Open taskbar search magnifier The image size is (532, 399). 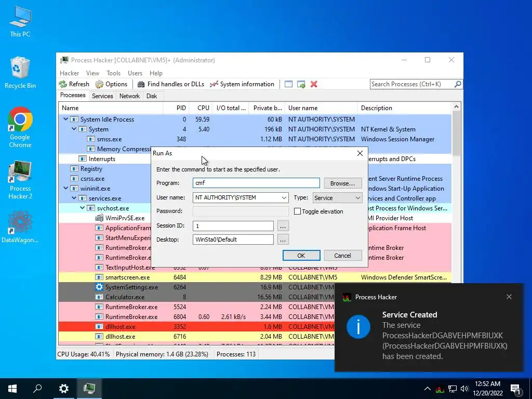(37, 389)
